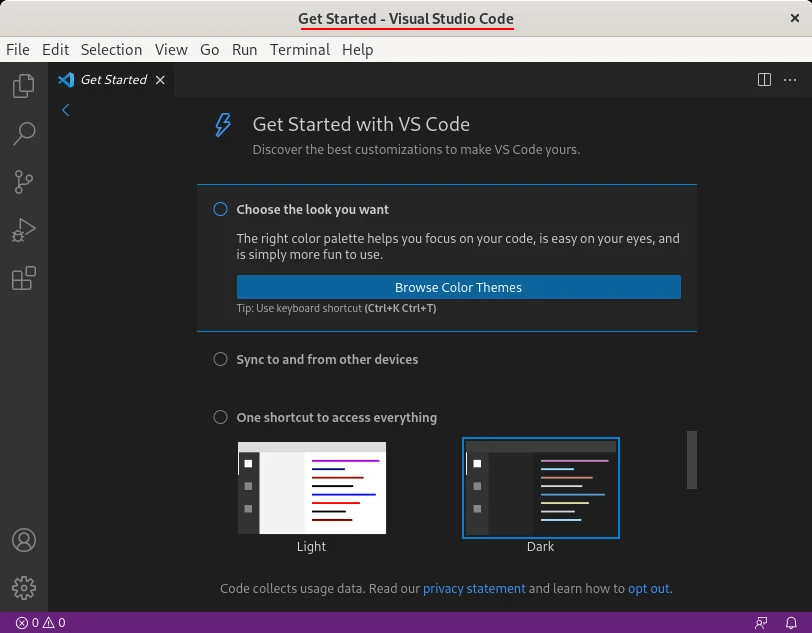Open the Search panel
Screen dimensions: 812x633
pyautogui.click(x=24, y=134)
